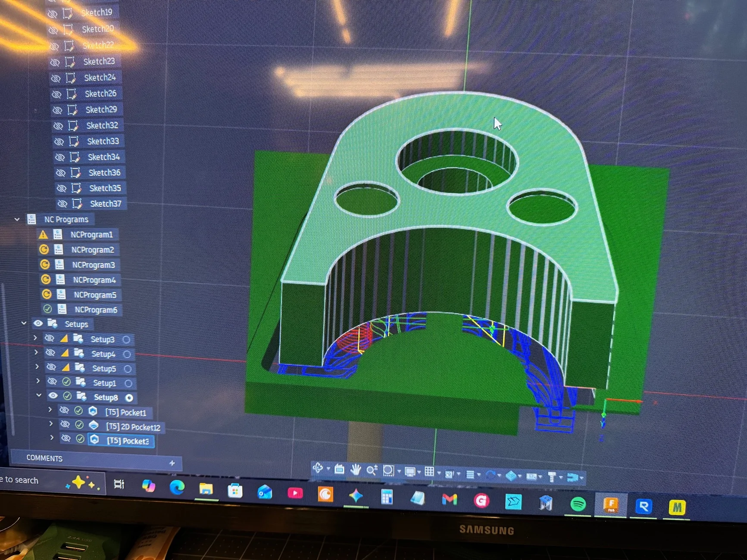Image resolution: width=747 pixels, height=560 pixels.
Task: Click the Zoom Window fit icon
Action: pyautogui.click(x=388, y=470)
